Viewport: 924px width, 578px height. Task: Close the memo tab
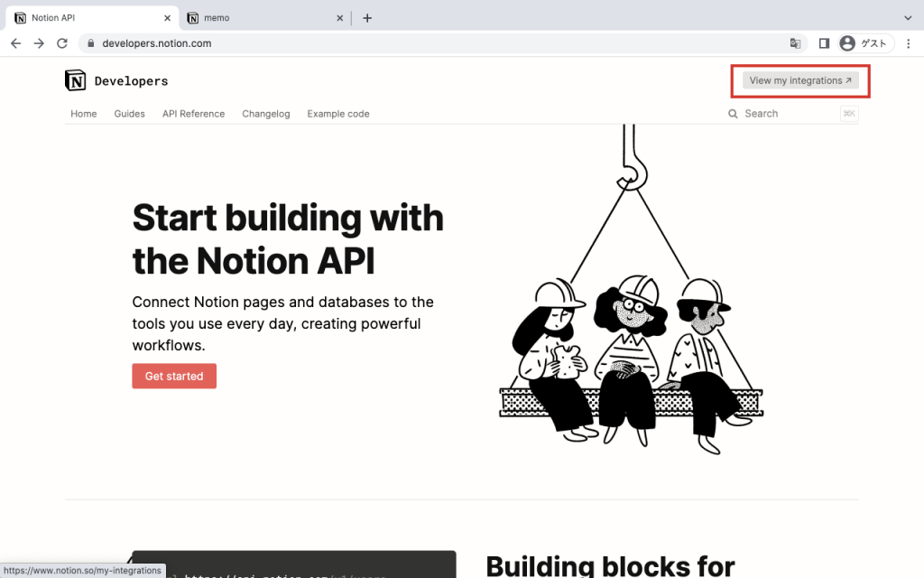340,18
